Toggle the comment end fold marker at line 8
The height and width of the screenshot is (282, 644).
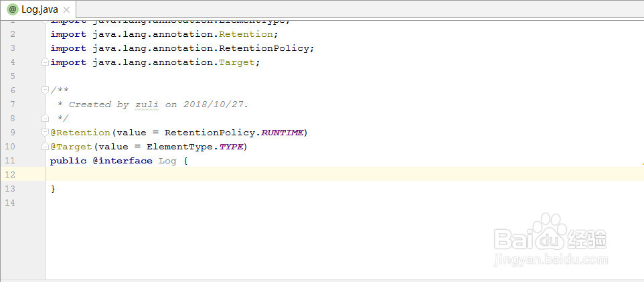click(45, 119)
